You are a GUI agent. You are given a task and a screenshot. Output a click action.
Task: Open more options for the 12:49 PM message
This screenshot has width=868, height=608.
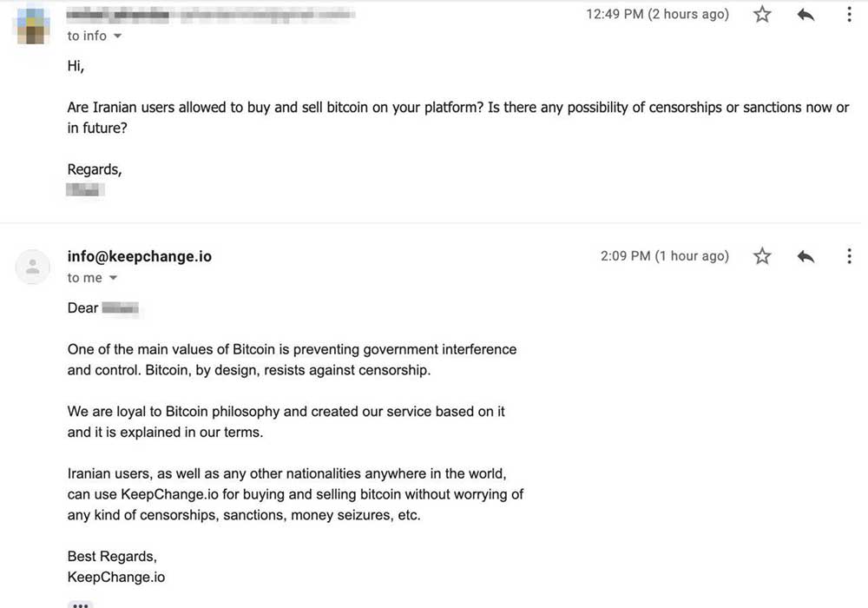(x=849, y=14)
